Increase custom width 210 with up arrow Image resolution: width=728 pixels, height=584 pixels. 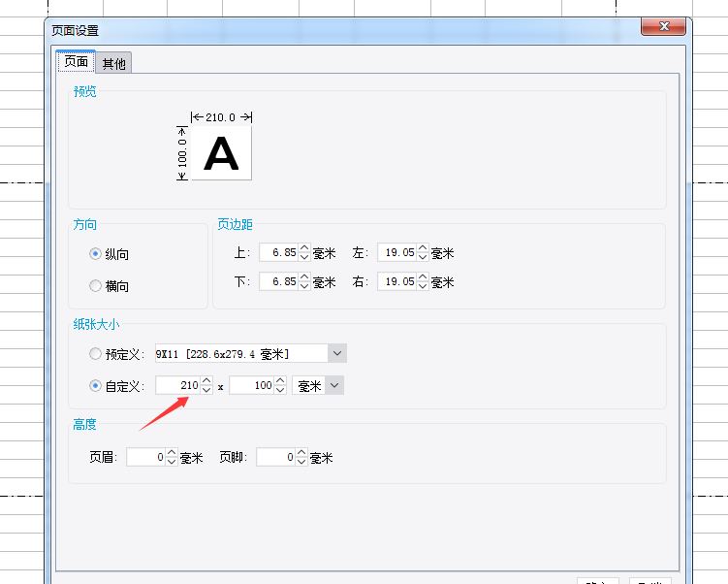206,381
